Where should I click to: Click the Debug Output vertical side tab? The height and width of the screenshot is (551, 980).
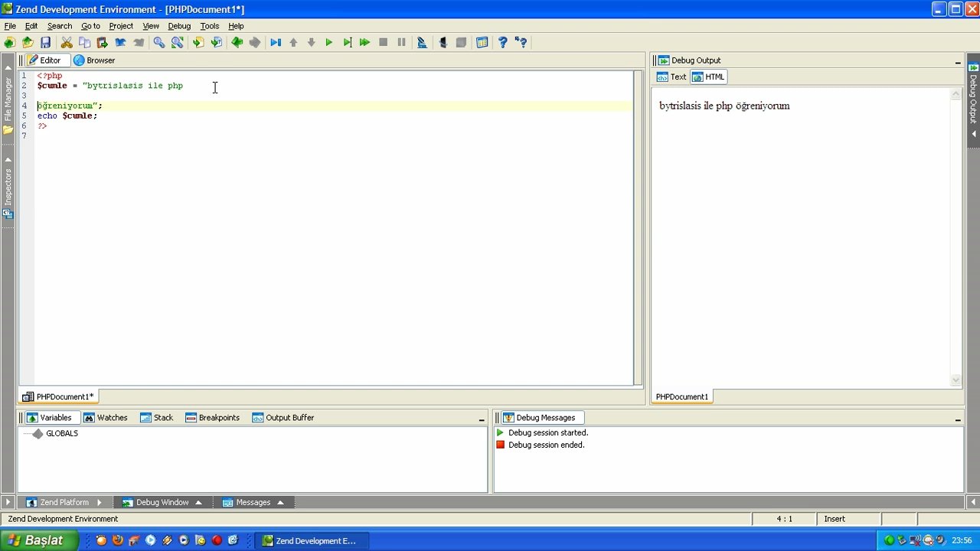click(x=973, y=98)
